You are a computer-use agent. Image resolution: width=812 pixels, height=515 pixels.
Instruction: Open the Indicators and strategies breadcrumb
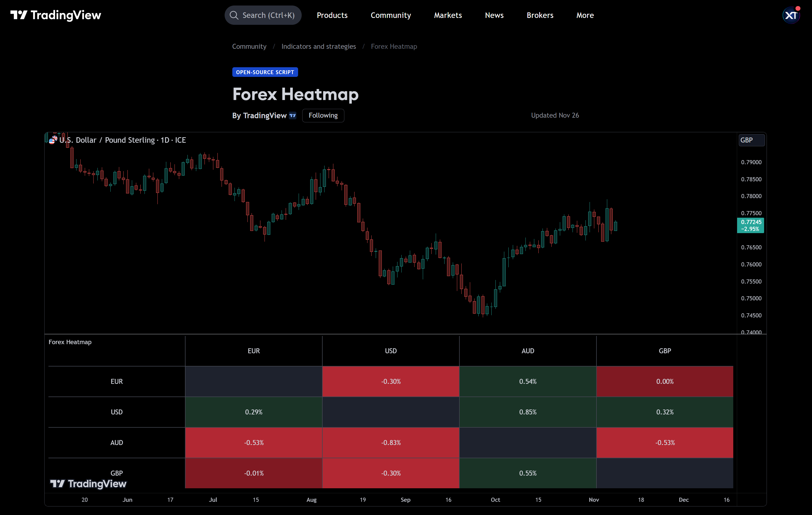pyautogui.click(x=318, y=46)
